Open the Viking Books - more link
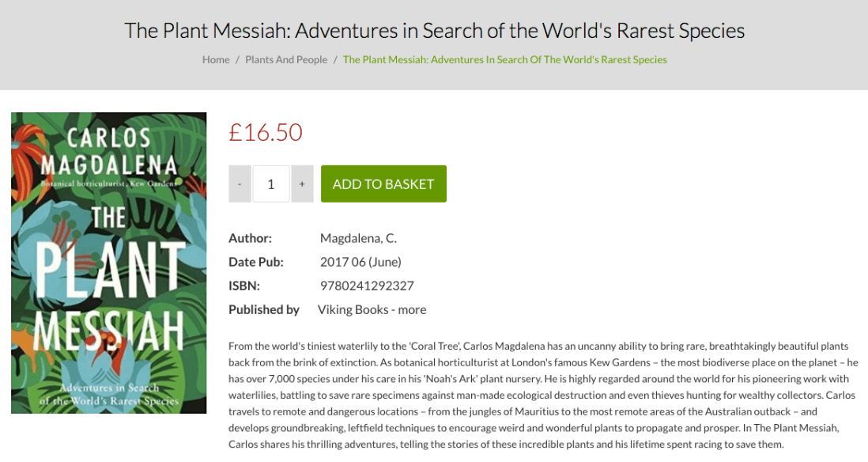The width and height of the screenshot is (868, 462). point(372,309)
